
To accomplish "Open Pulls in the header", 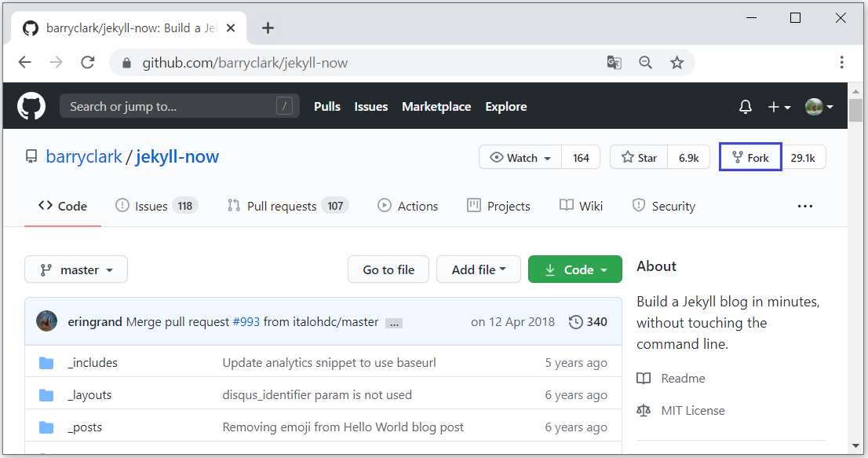I will tap(327, 106).
